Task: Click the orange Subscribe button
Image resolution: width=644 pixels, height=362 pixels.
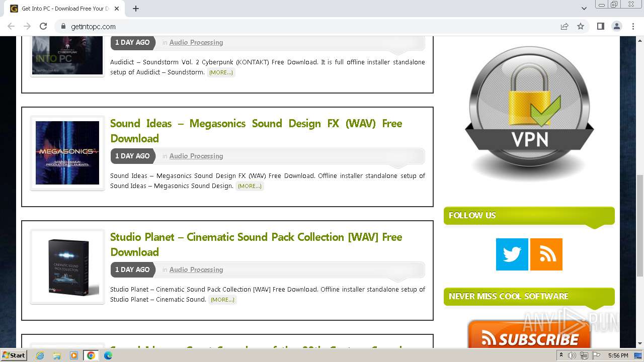Action: click(529, 335)
